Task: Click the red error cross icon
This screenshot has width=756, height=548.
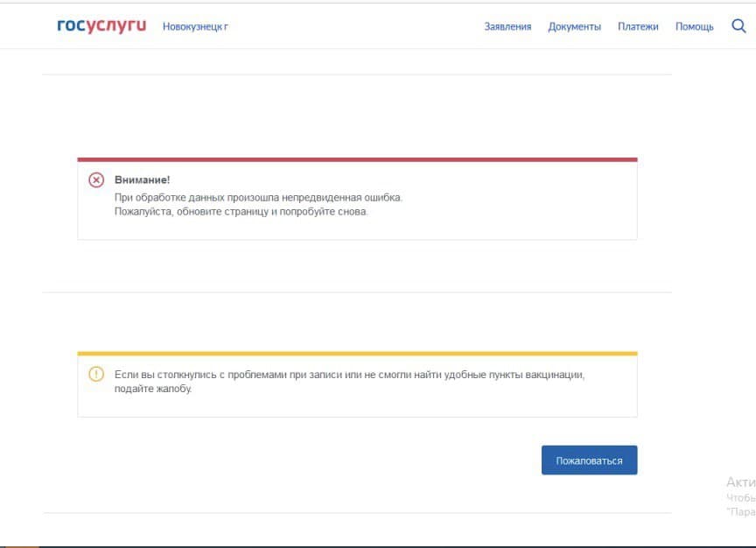Action: [96, 180]
